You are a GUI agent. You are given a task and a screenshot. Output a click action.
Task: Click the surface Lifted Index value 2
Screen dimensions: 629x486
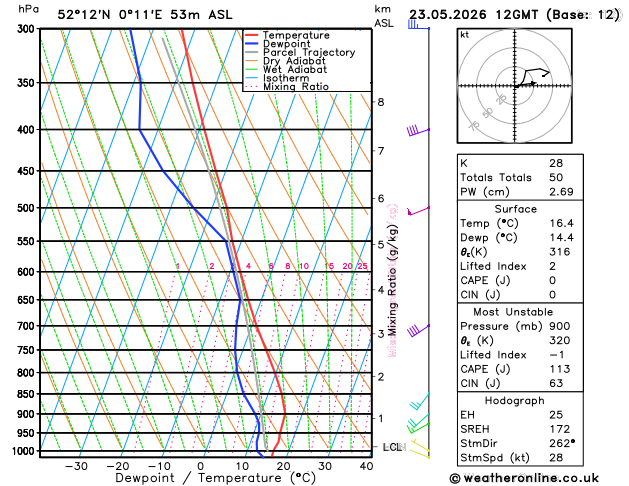point(552,266)
